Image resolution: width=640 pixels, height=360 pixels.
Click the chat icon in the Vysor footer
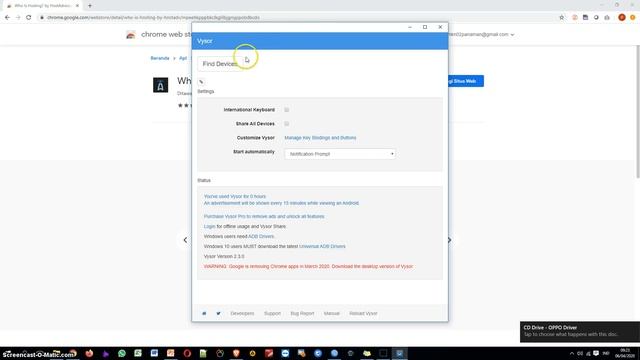tap(204, 313)
